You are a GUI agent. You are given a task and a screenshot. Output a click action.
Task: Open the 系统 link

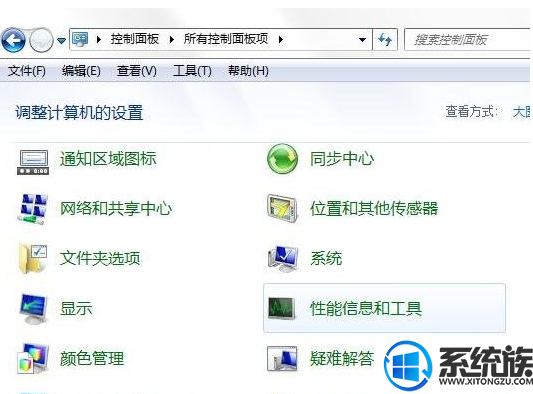326,258
